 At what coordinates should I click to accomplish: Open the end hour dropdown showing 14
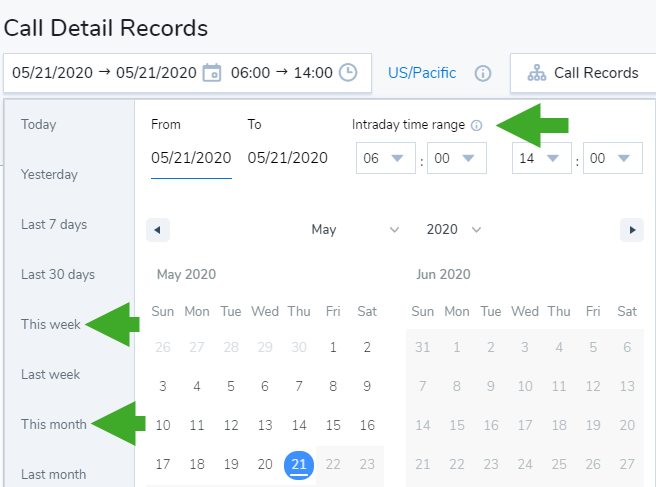point(542,158)
